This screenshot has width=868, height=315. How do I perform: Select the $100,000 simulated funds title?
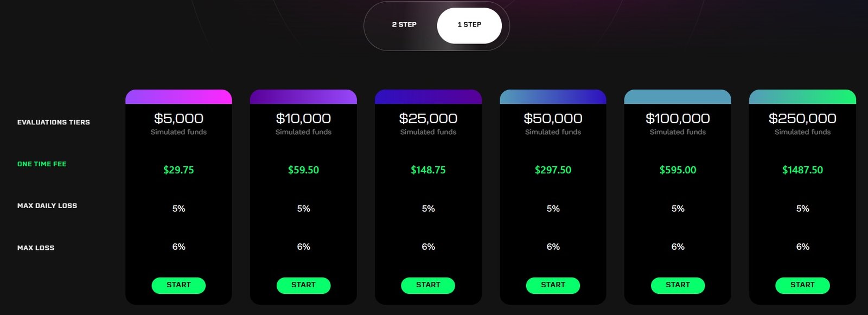pos(678,118)
